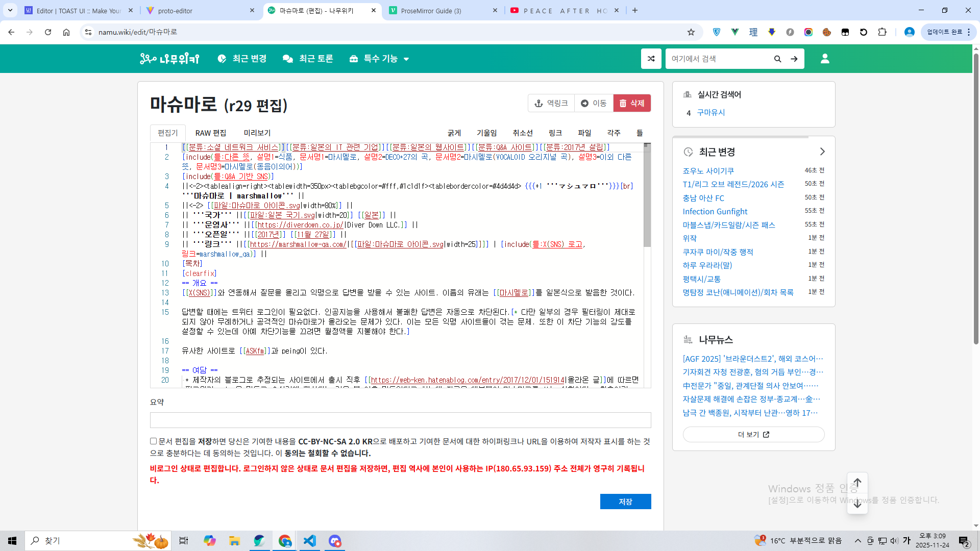Viewport: 980px width, 551px height.
Task: Expand the 특수 기능 dropdown menu
Action: 379,59
